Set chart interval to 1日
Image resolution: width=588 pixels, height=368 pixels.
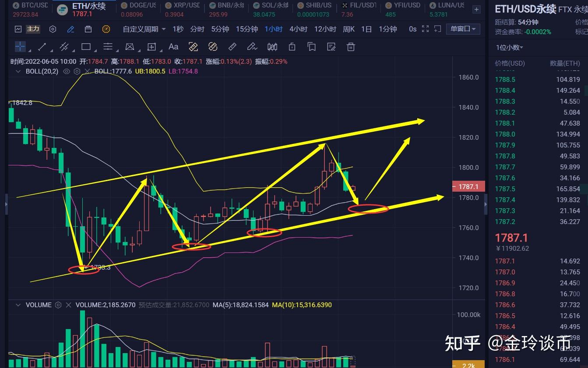click(366, 29)
